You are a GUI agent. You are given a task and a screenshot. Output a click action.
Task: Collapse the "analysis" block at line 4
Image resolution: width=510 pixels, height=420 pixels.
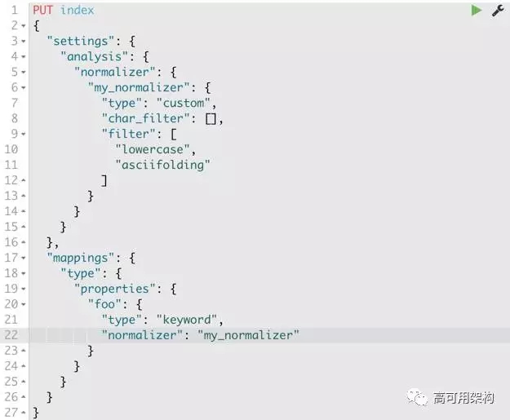tap(24, 57)
